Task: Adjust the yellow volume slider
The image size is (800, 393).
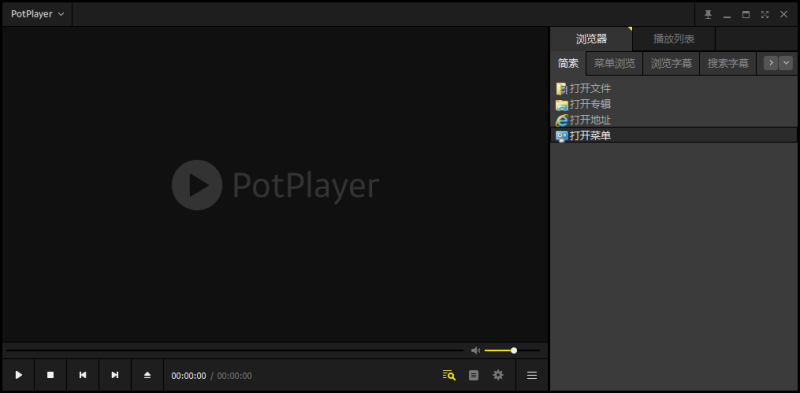Action: pyautogui.click(x=512, y=350)
